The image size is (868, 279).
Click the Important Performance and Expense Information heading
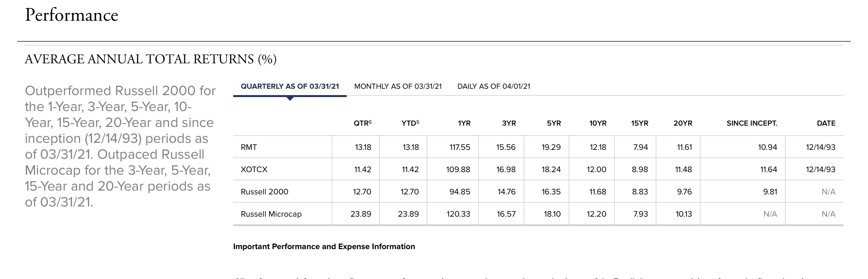coord(324,247)
